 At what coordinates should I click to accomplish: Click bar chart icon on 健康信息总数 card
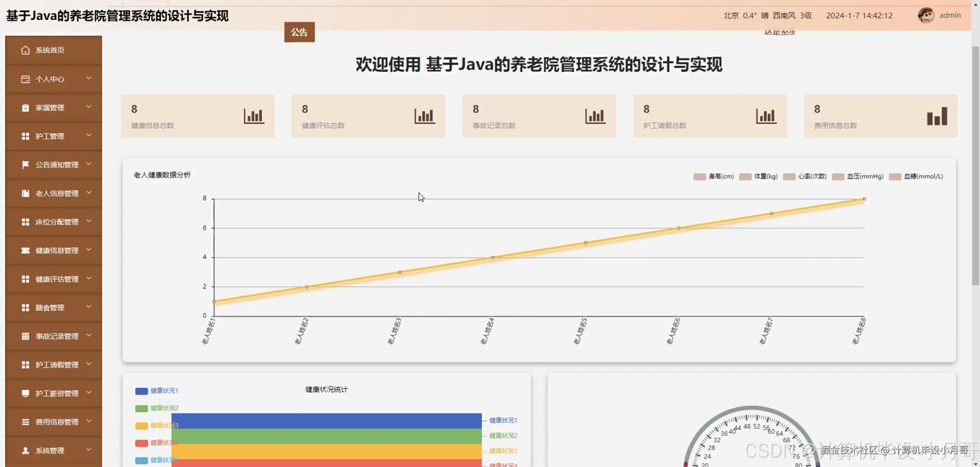pos(254,116)
